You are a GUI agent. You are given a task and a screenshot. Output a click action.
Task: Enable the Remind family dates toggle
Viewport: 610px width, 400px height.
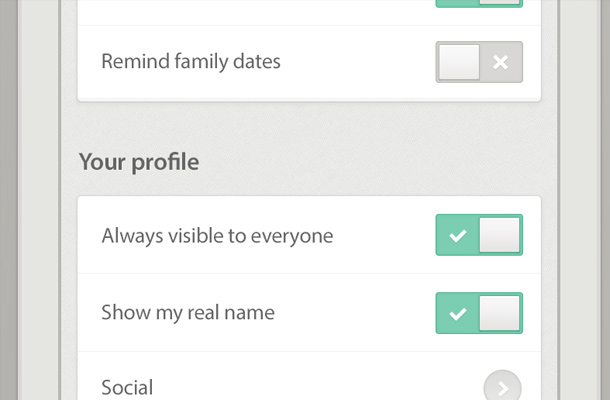pyautogui.click(x=479, y=62)
